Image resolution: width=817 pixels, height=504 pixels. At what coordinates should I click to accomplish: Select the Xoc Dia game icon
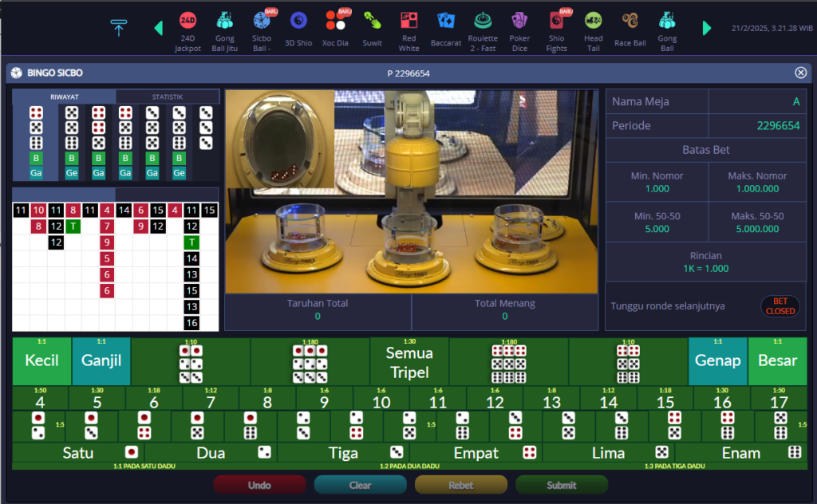[335, 30]
